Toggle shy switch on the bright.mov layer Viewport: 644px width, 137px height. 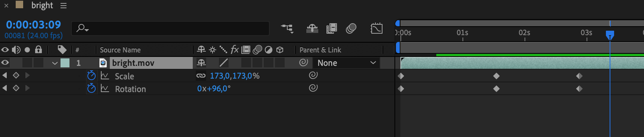coord(201,63)
